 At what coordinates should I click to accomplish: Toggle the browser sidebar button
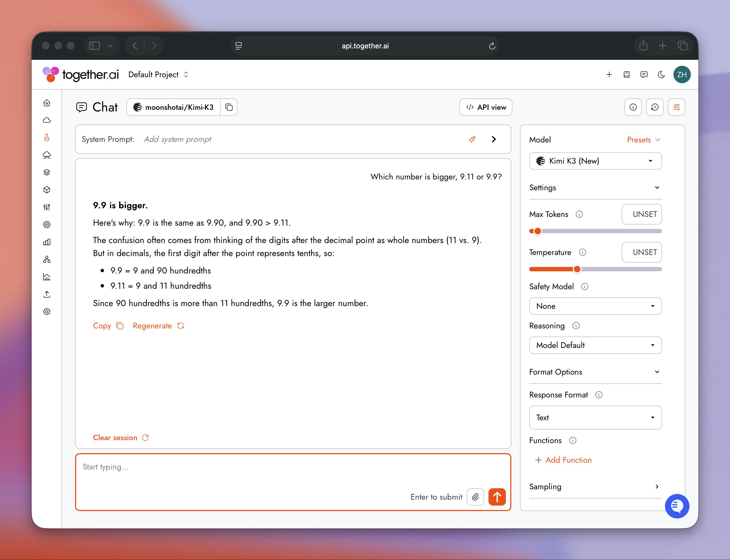pyautogui.click(x=94, y=46)
